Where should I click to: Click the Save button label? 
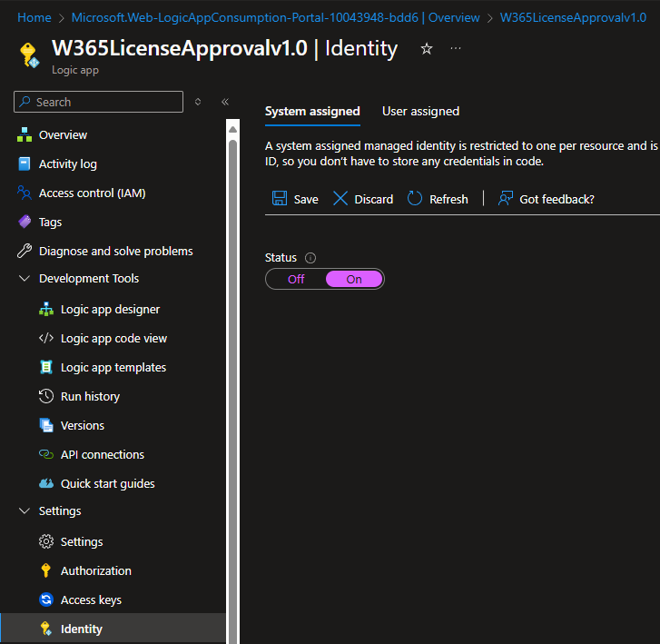[306, 199]
